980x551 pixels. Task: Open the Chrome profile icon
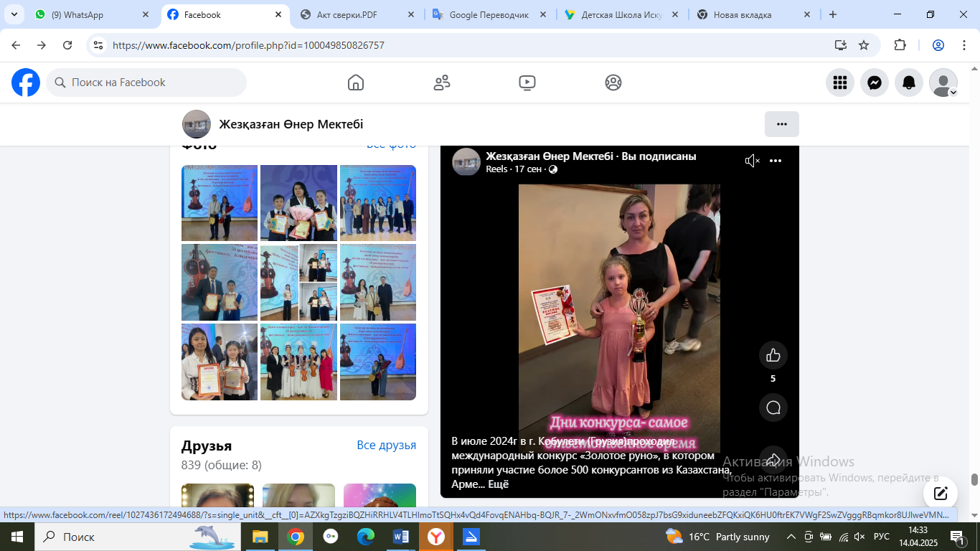(938, 45)
